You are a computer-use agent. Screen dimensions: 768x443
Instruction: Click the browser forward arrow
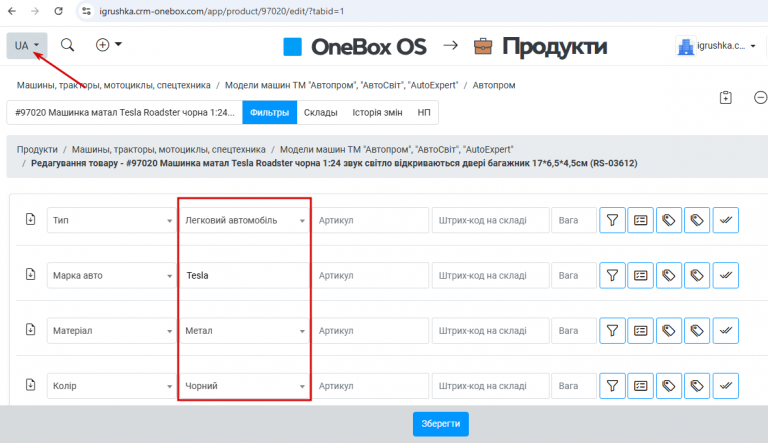pos(35,11)
